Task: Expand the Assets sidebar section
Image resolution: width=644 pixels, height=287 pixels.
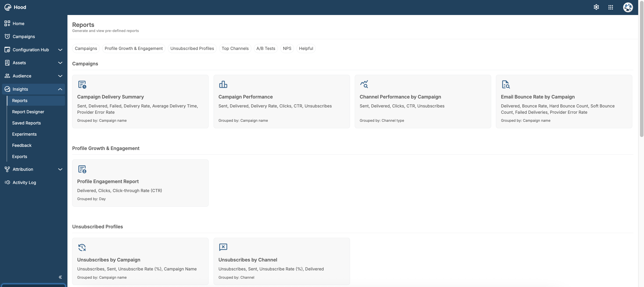Action: (60, 63)
